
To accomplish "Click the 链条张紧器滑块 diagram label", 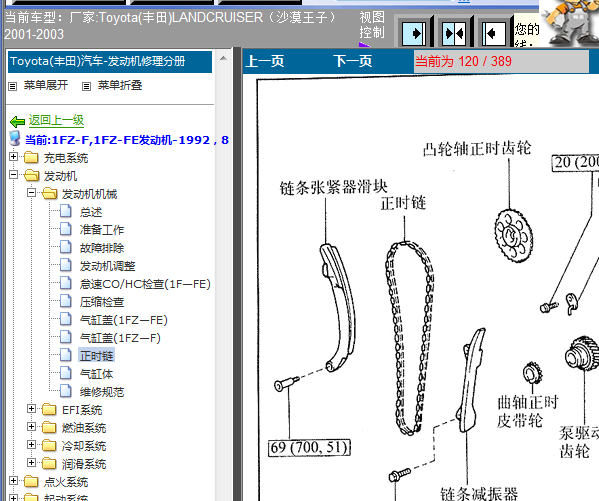I will pyautogui.click(x=334, y=188).
